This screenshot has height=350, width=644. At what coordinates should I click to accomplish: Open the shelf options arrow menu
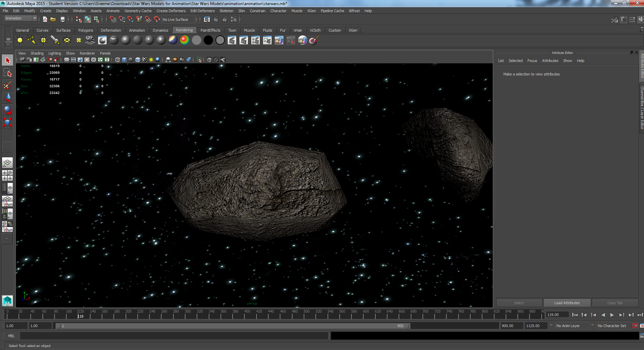tap(8, 44)
